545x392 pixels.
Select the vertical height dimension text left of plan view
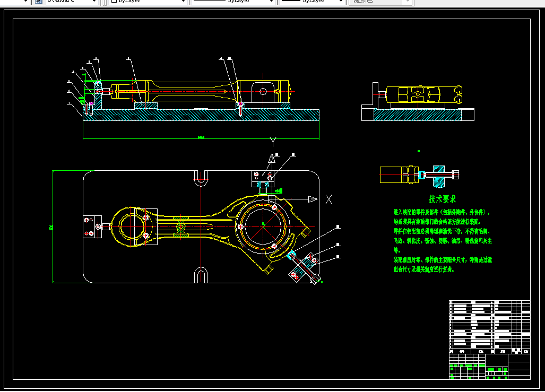(51, 227)
